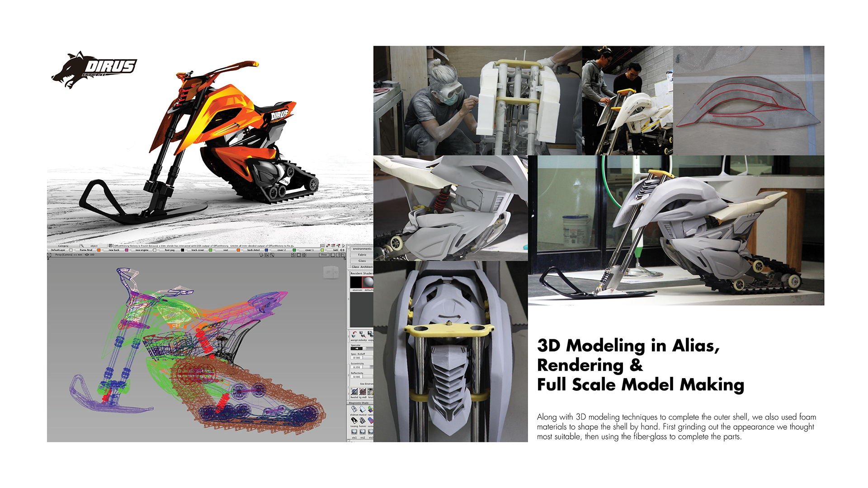Click the tg mdl toggle model icon

click(362, 392)
